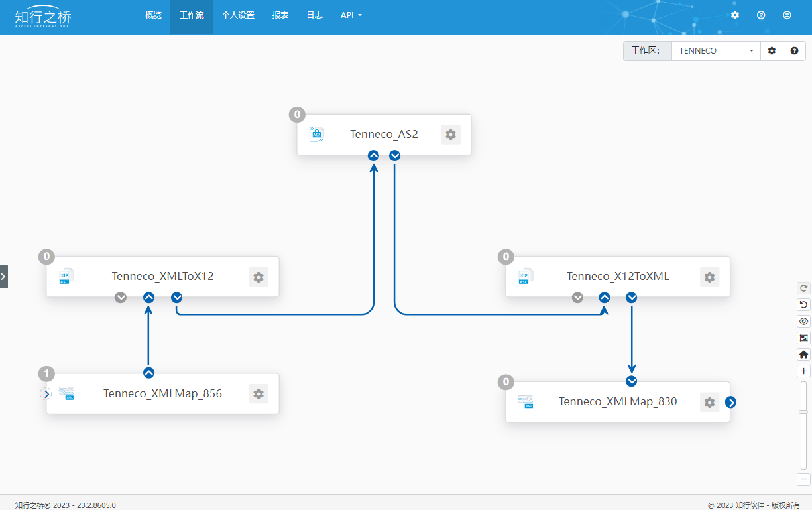Open the TENNECO workspace dropdown
The height and width of the screenshot is (510, 812).
coord(716,51)
